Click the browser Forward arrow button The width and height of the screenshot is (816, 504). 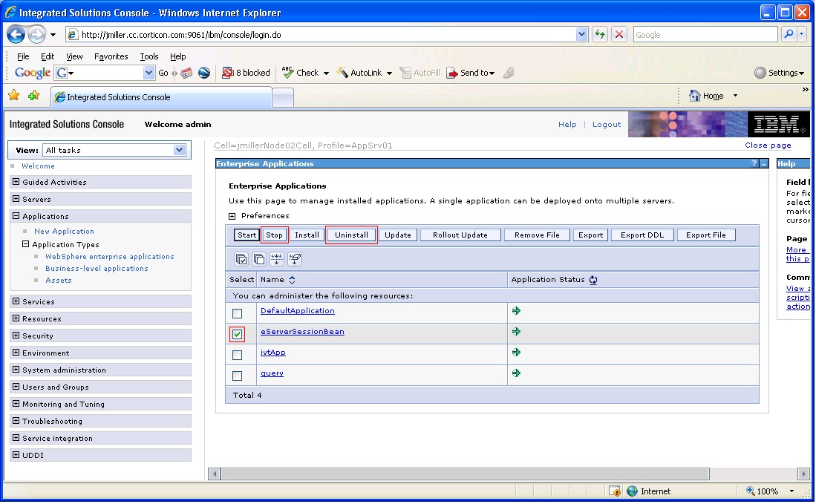click(x=36, y=35)
